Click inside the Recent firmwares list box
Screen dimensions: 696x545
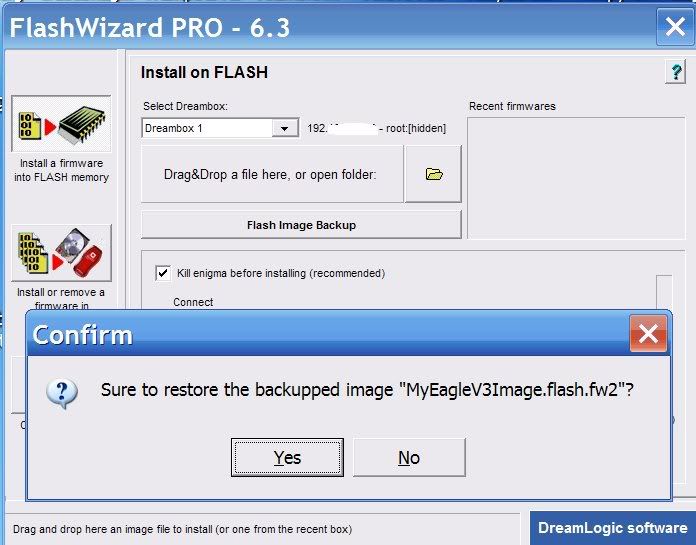point(576,178)
